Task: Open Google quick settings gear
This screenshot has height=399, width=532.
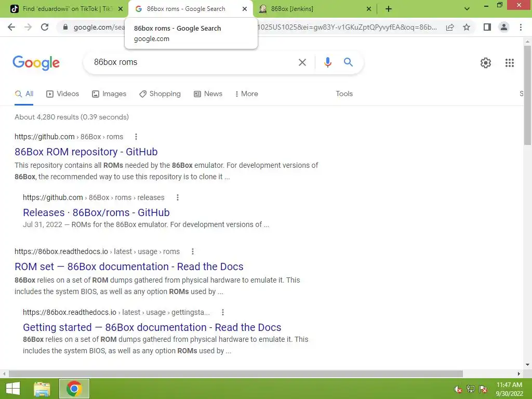Action: tap(486, 63)
